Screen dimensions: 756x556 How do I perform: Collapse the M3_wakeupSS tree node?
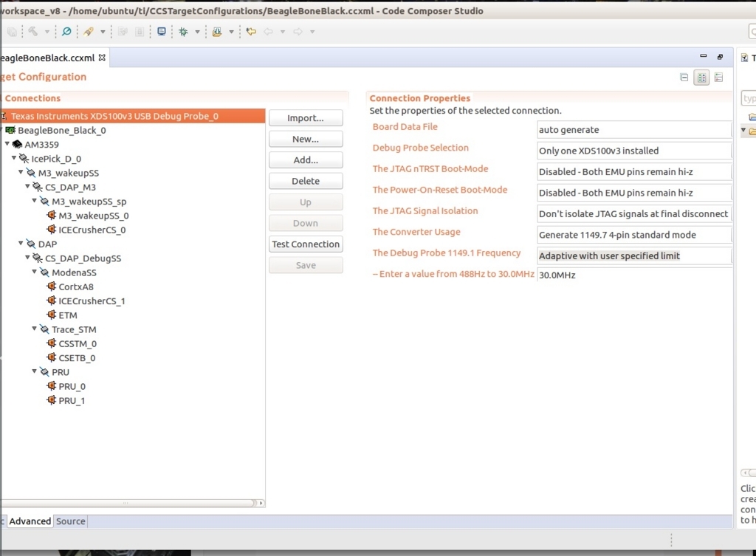[21, 171]
